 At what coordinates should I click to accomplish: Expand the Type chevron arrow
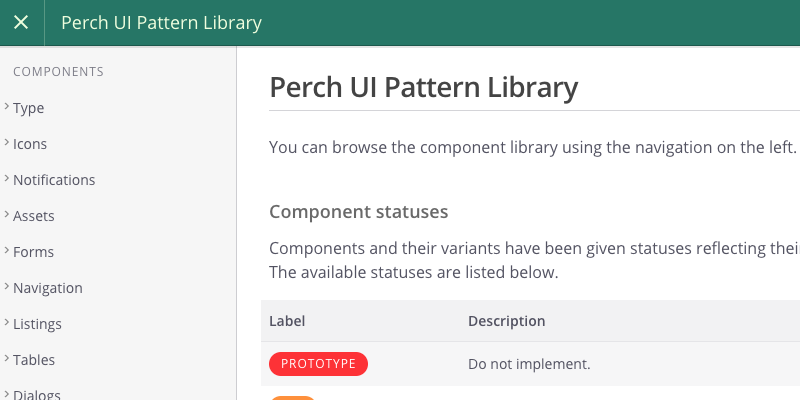7,106
